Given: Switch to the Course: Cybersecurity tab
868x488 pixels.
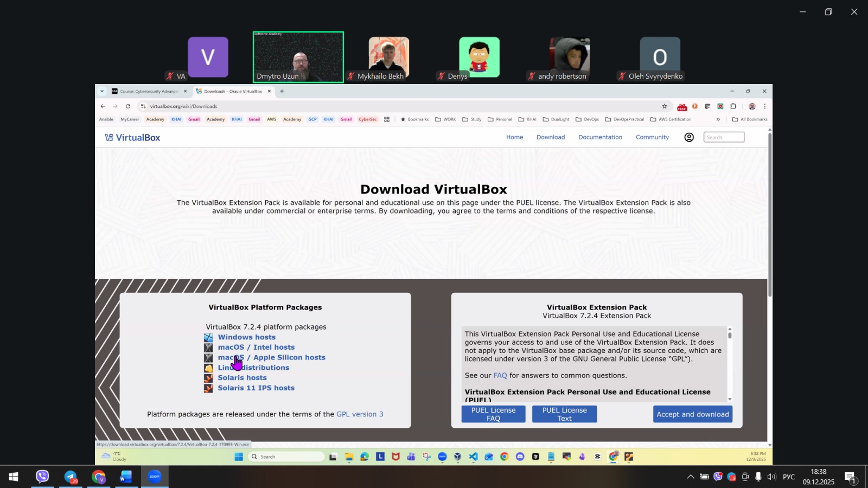Looking at the screenshot, I should point(149,91).
